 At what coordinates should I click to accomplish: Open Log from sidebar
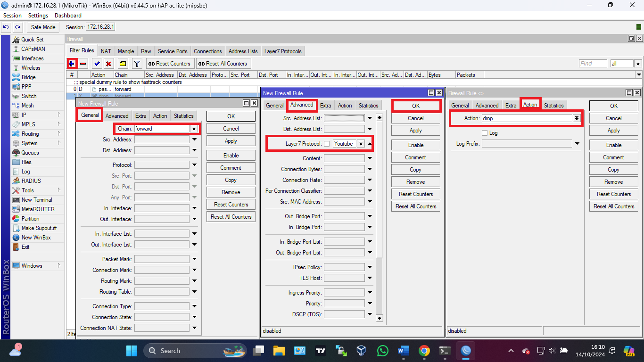[x=25, y=172]
